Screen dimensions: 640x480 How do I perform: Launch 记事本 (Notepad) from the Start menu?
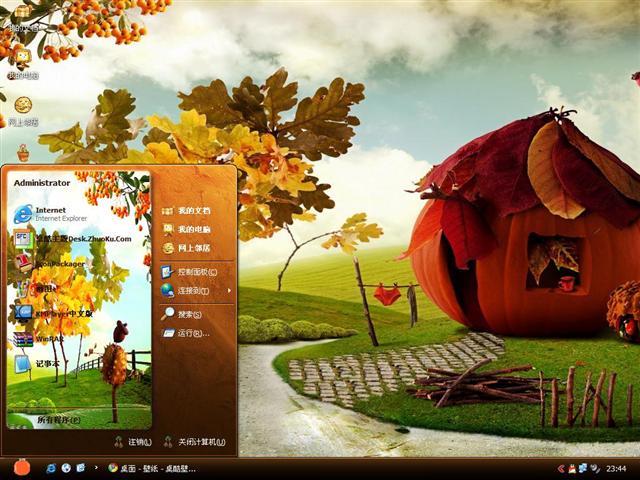pyautogui.click(x=37, y=364)
